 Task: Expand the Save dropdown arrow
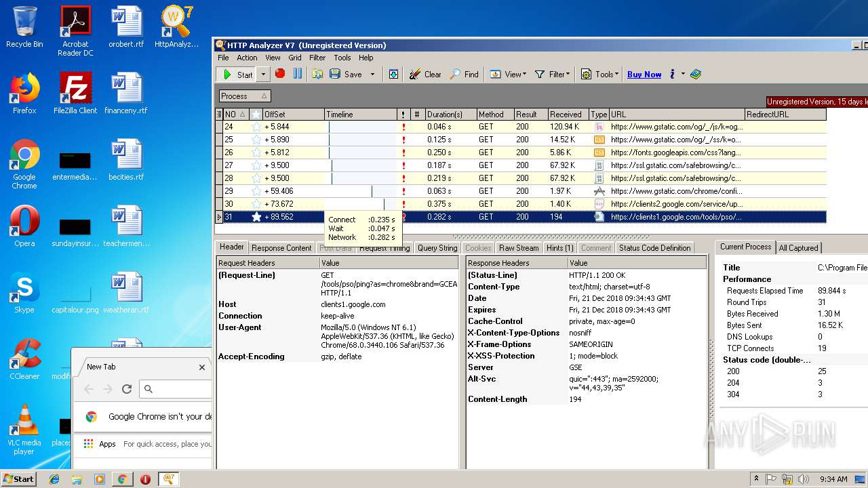coord(372,75)
